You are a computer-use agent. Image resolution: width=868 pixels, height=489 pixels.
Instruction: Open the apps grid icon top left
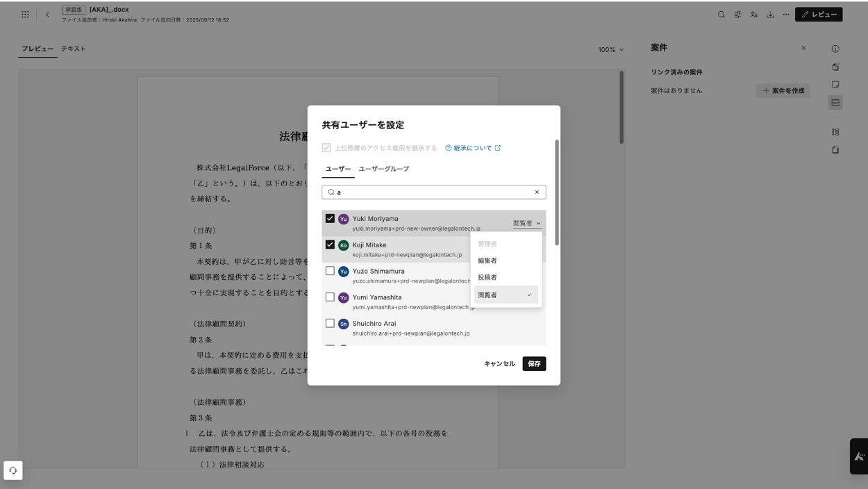(25, 15)
